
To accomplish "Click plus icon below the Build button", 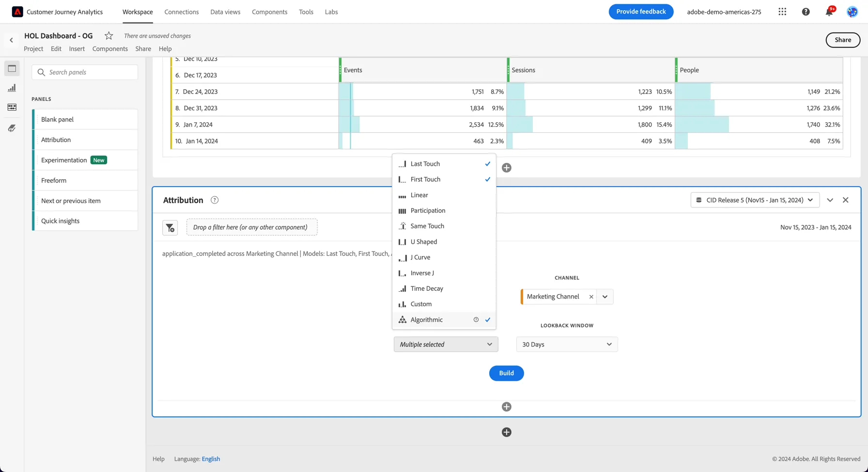I will pyautogui.click(x=507, y=407).
